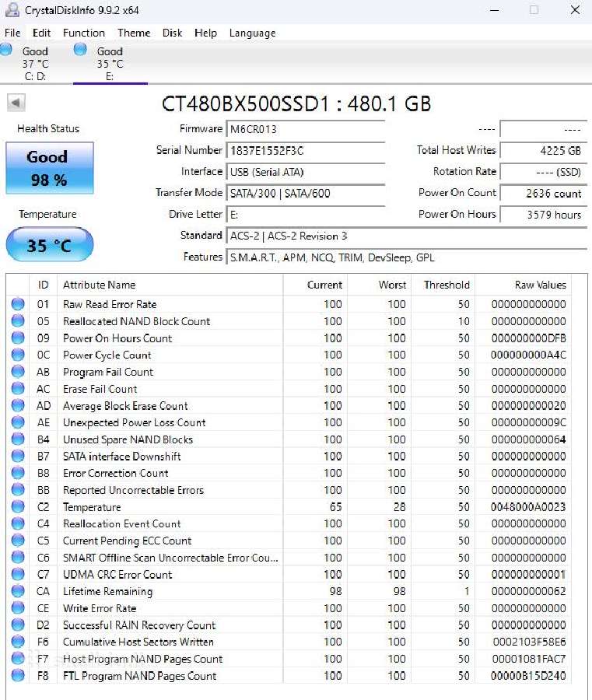This screenshot has height=700, width=592.
Task: Click the Standard field ACS-2 Revision 3
Action: point(407,236)
